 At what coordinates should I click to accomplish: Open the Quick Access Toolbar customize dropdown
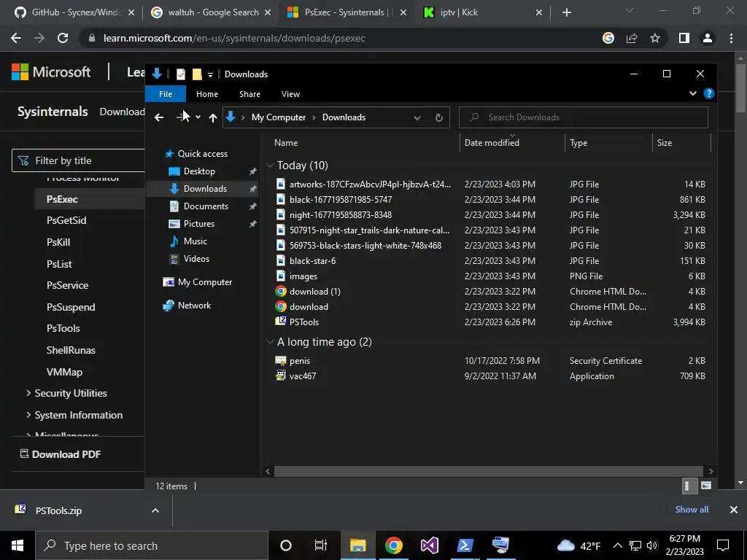[210, 75]
